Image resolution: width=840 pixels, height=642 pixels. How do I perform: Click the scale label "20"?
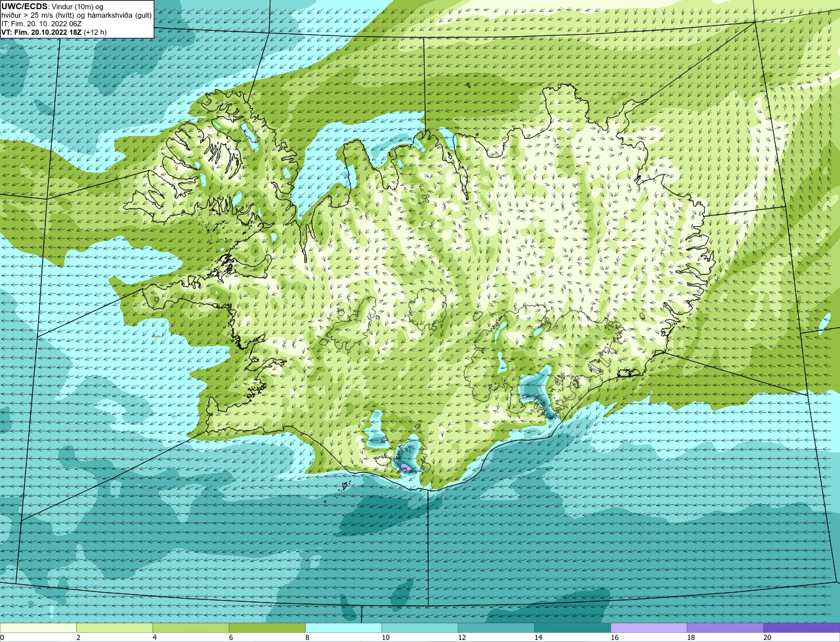(767, 637)
